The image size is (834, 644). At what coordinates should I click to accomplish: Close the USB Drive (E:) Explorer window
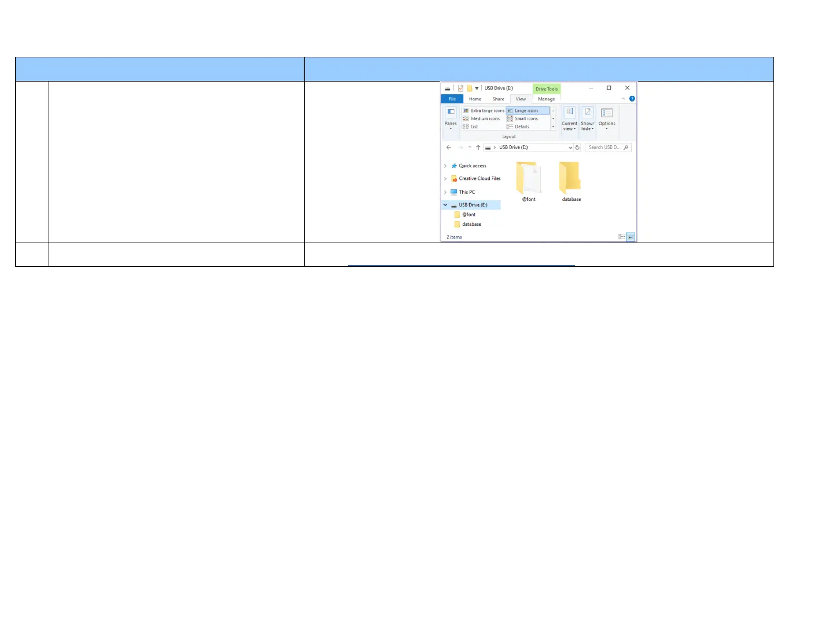(x=627, y=88)
